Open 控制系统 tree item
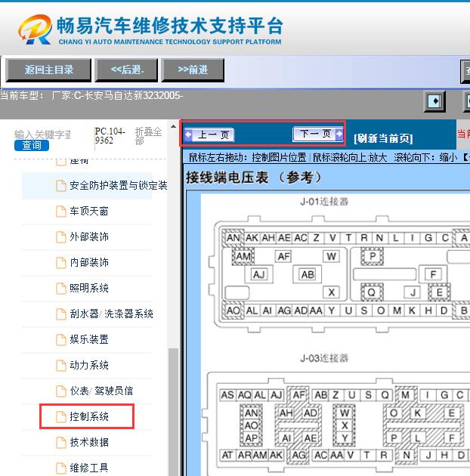Screen dimensions: 470x476 (x=89, y=416)
